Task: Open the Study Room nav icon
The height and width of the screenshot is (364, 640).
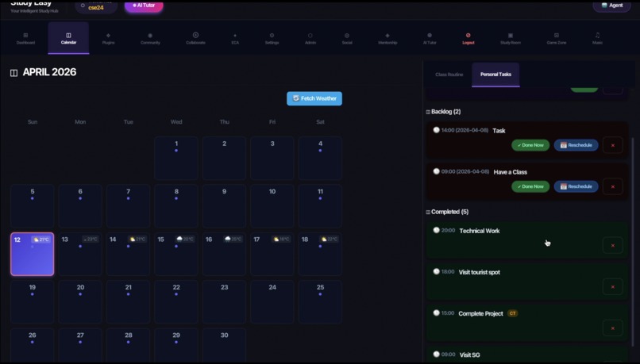Action: click(x=511, y=36)
